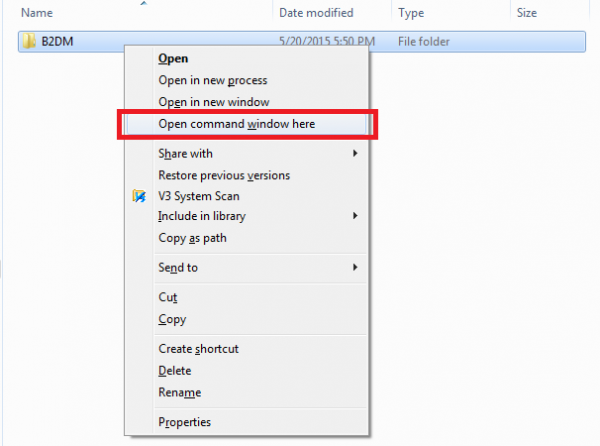Expand the 'Send to' submenu arrow
This screenshot has height=446, width=600.
click(x=355, y=268)
